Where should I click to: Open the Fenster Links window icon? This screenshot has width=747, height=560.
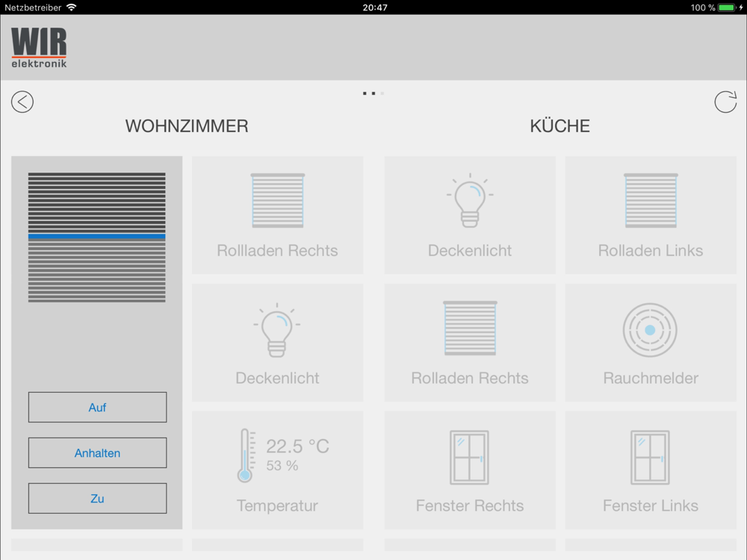click(651, 458)
